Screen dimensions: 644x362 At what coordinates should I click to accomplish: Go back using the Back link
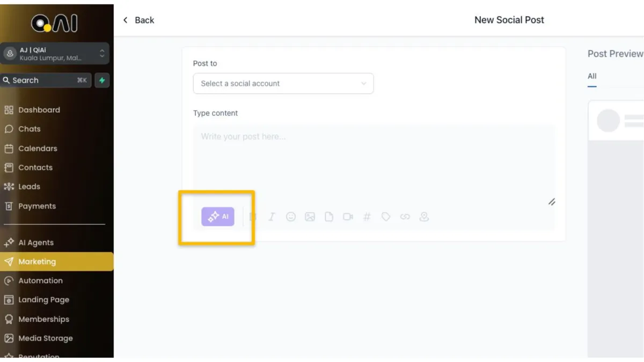coord(138,20)
